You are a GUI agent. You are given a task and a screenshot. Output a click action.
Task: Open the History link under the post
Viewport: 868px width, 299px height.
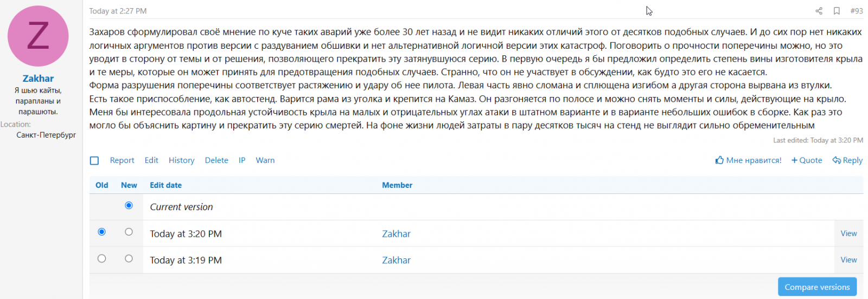coord(181,160)
